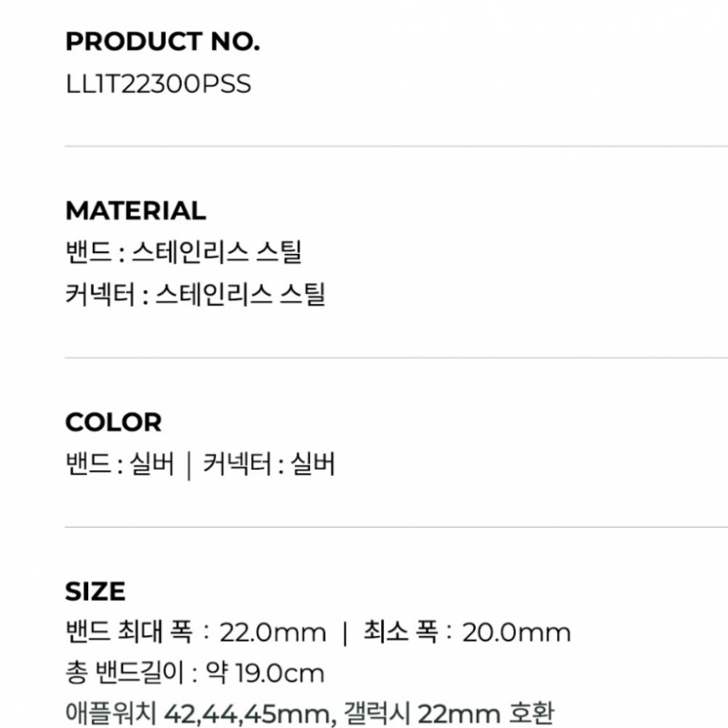
Task: Click minimum width 20.0mm text
Action: point(467,632)
